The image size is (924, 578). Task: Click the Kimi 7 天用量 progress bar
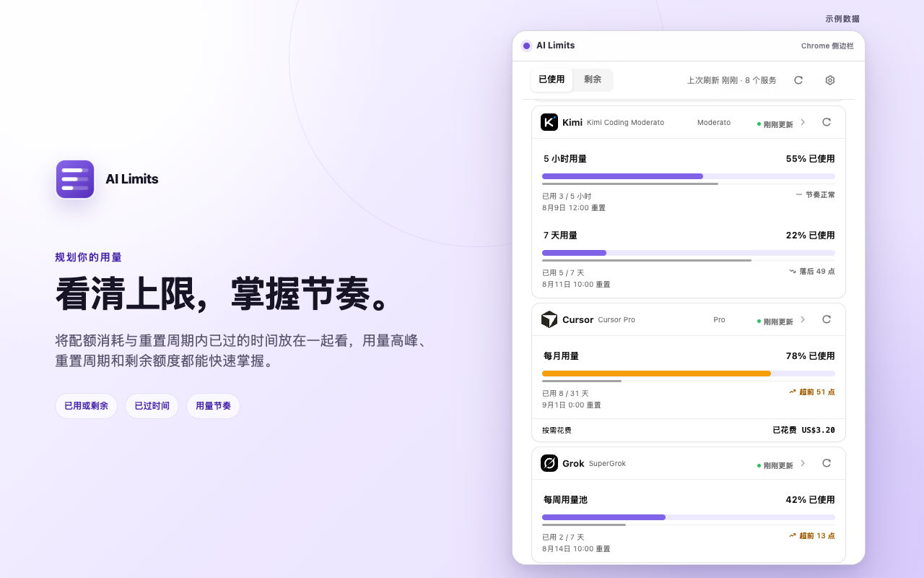tap(689, 253)
